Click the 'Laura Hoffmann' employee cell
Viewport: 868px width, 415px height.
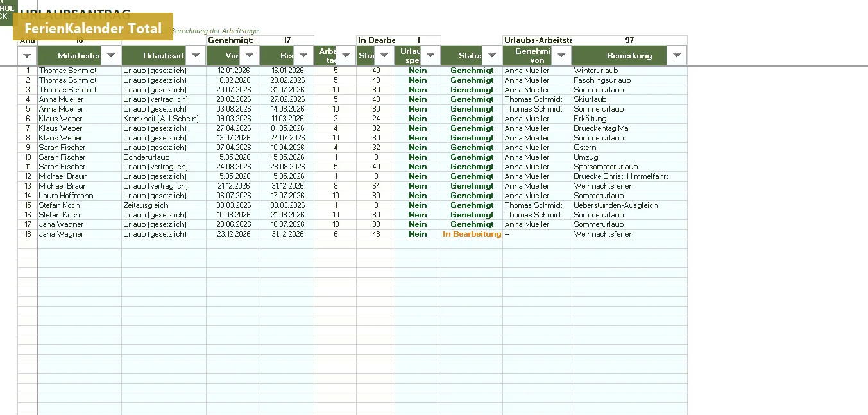coord(80,196)
